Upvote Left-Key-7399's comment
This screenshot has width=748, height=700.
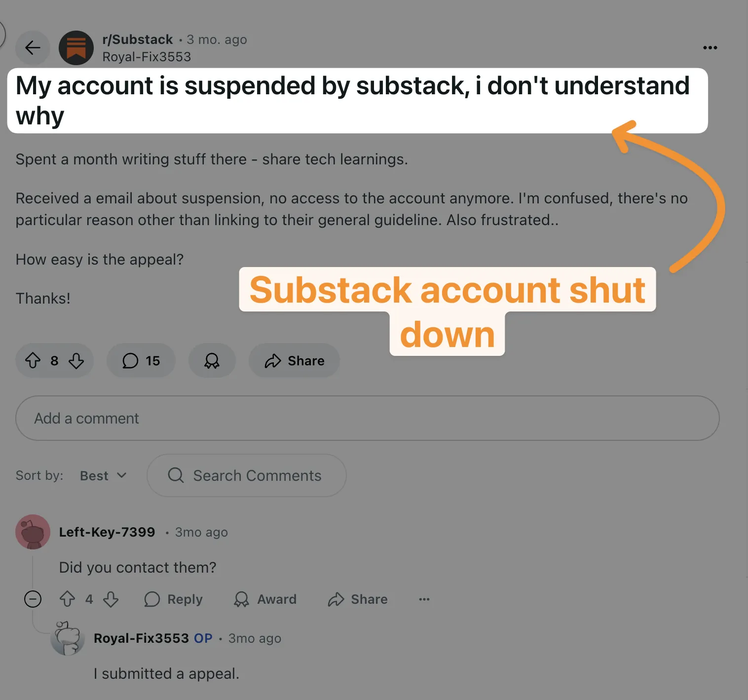[x=68, y=599]
